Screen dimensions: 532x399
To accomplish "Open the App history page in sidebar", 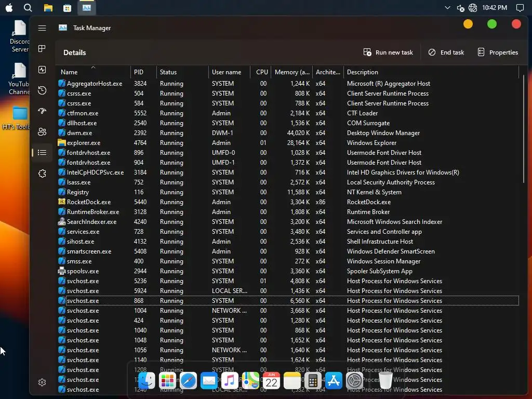I will pos(42,90).
